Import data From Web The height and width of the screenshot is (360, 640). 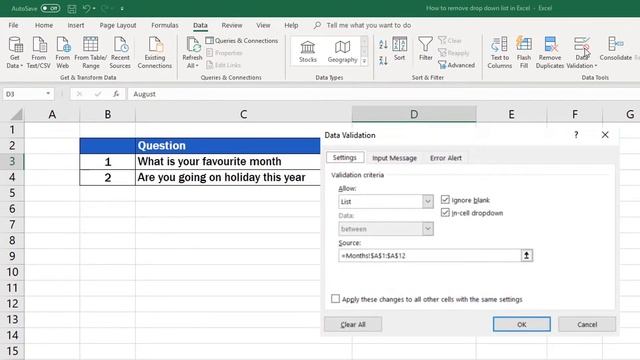coord(62,52)
